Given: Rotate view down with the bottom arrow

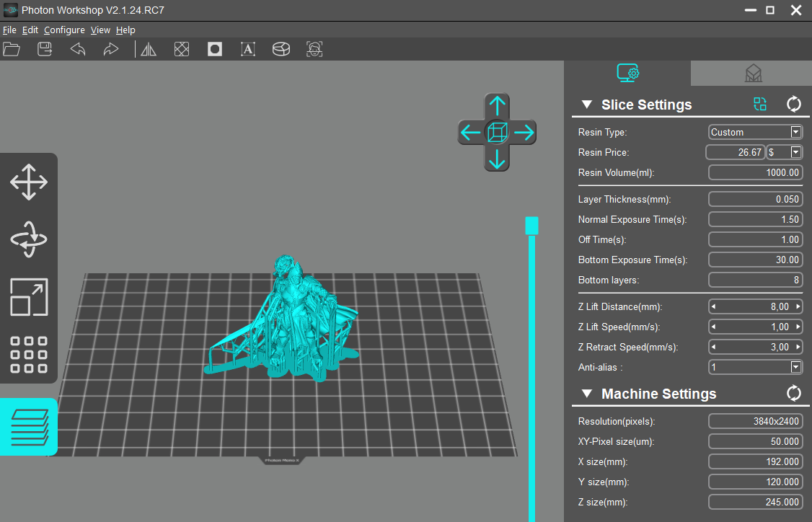Looking at the screenshot, I should tap(497, 159).
